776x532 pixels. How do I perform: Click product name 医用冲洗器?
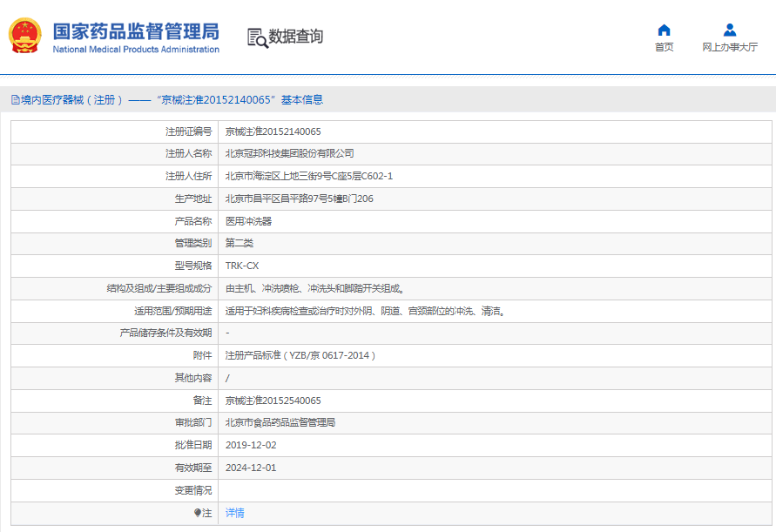pyautogui.click(x=248, y=221)
